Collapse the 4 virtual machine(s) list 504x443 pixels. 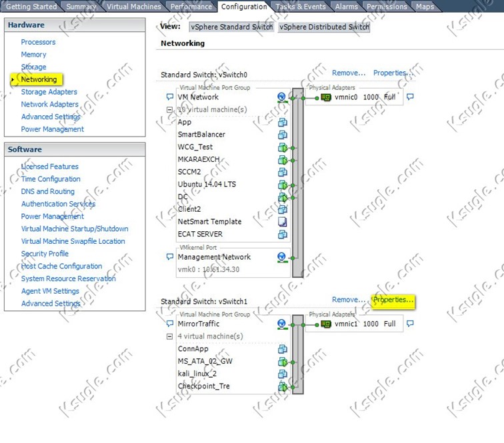169,336
